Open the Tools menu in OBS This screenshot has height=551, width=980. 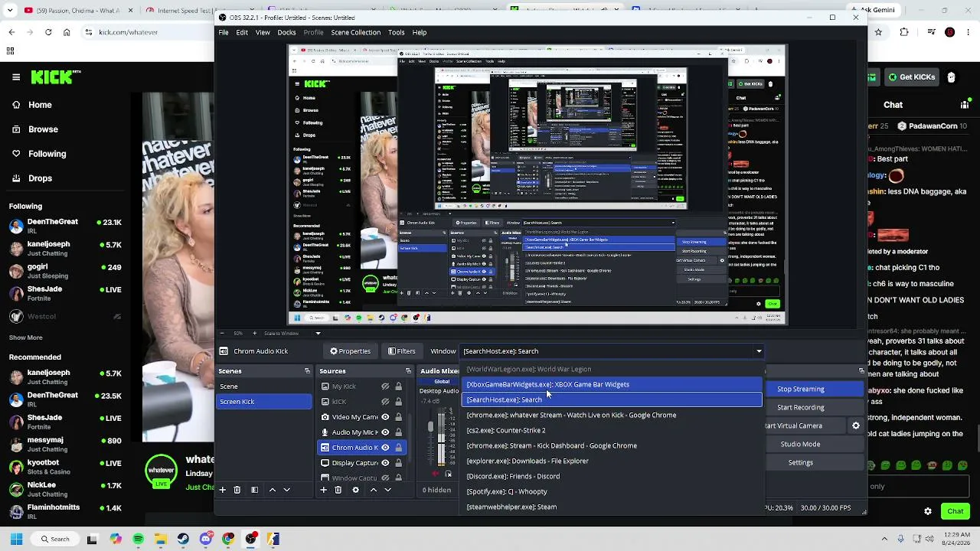(x=397, y=32)
